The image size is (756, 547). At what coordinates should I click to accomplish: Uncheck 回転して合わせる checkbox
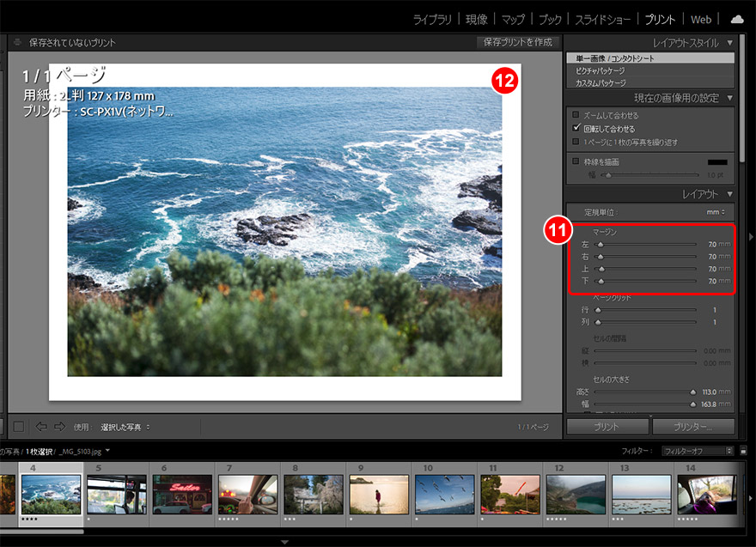tap(576, 127)
